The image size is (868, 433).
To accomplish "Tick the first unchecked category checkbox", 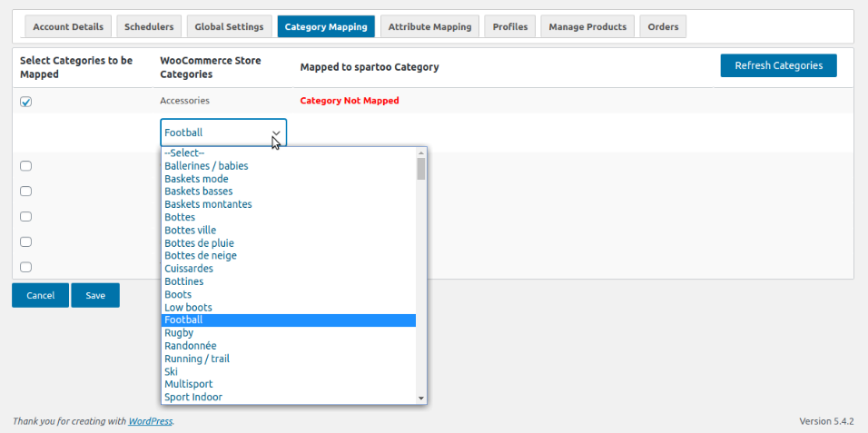I will point(26,165).
